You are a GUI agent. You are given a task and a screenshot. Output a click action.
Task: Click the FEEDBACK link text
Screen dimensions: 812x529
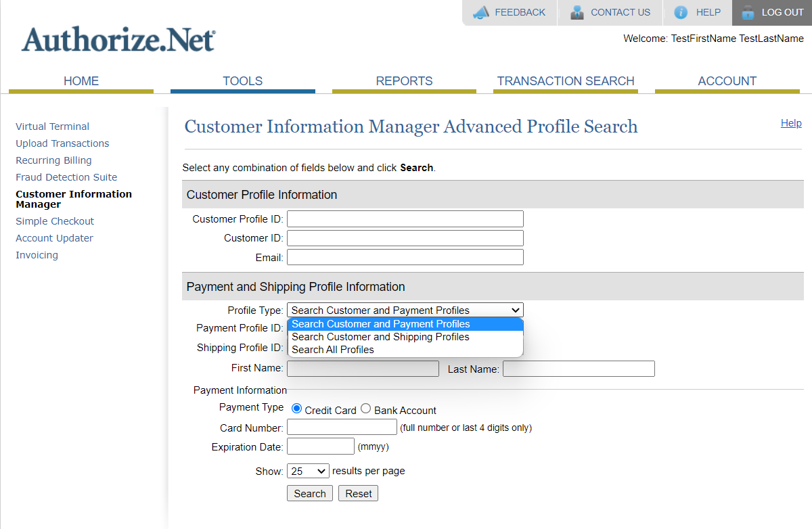(520, 12)
